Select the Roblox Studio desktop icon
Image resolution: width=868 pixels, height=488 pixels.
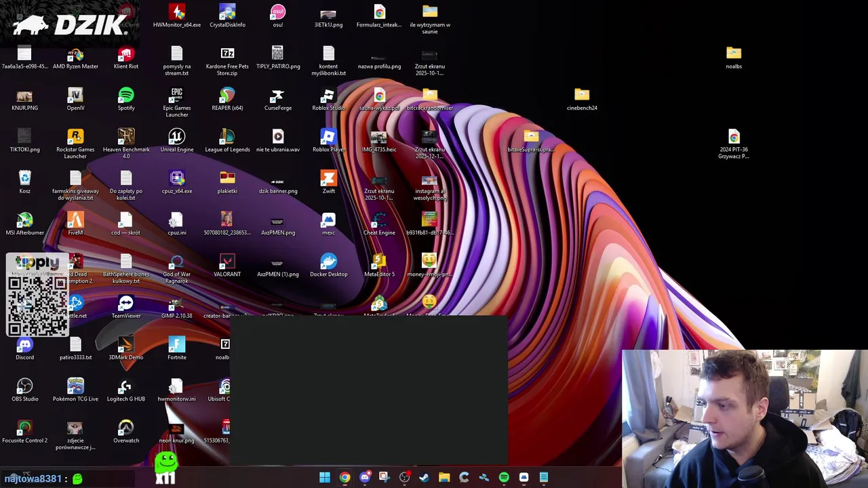[x=328, y=100]
